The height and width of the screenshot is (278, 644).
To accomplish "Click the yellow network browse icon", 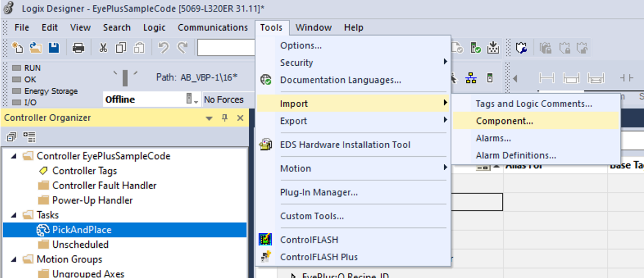I will click(471, 79).
